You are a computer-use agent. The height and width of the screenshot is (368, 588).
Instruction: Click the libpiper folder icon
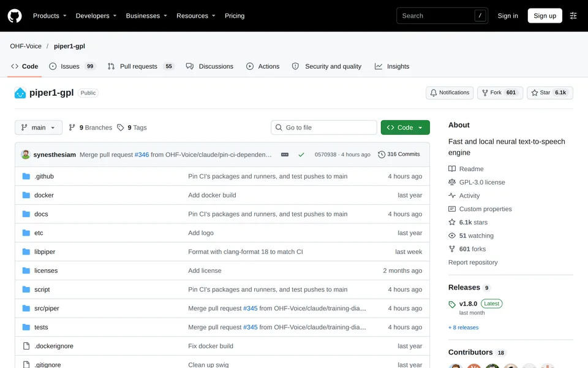pos(26,251)
